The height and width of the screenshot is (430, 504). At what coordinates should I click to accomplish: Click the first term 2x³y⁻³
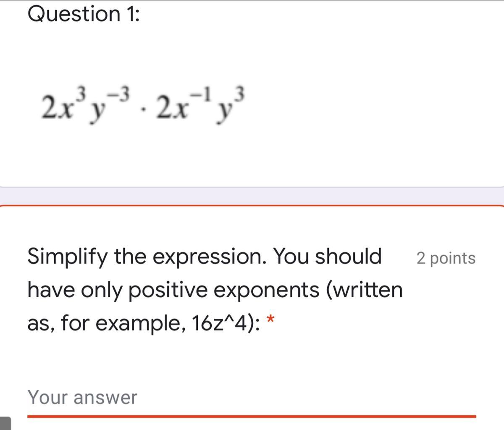pyautogui.click(x=87, y=103)
